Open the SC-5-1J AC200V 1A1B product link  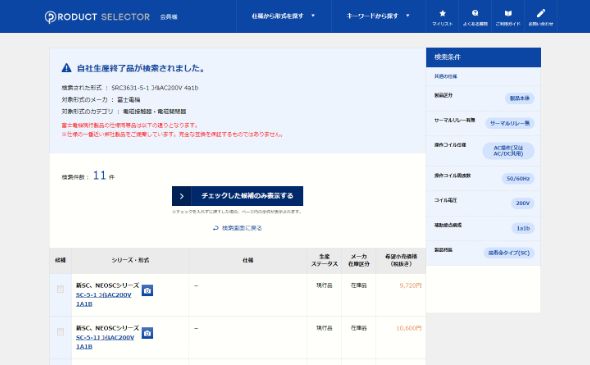[x=105, y=342]
